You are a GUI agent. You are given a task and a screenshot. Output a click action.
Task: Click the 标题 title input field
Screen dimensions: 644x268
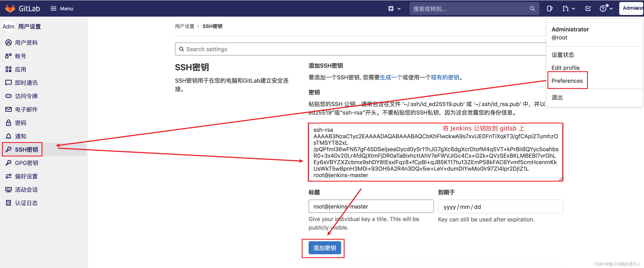pos(371,206)
